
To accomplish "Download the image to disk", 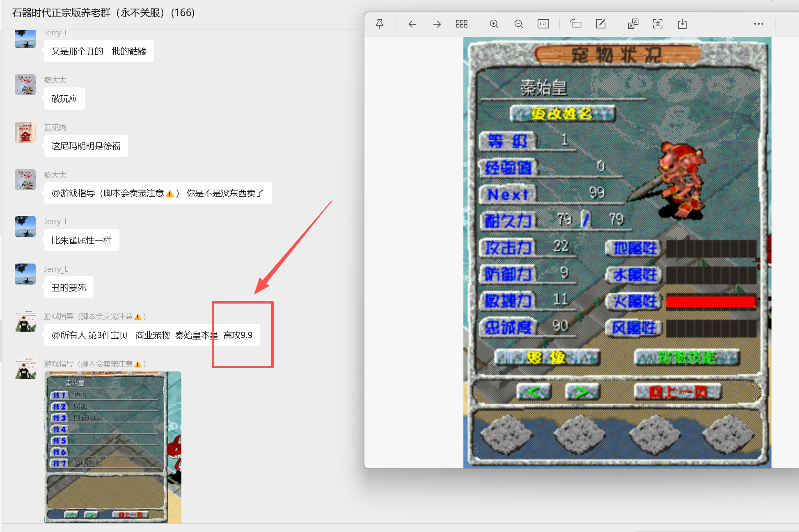I will tap(682, 24).
